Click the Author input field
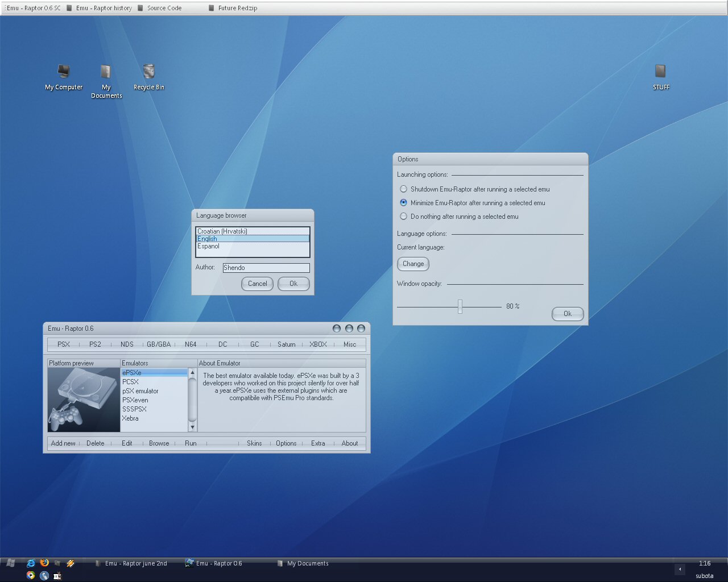This screenshot has height=582, width=728. pos(266,268)
